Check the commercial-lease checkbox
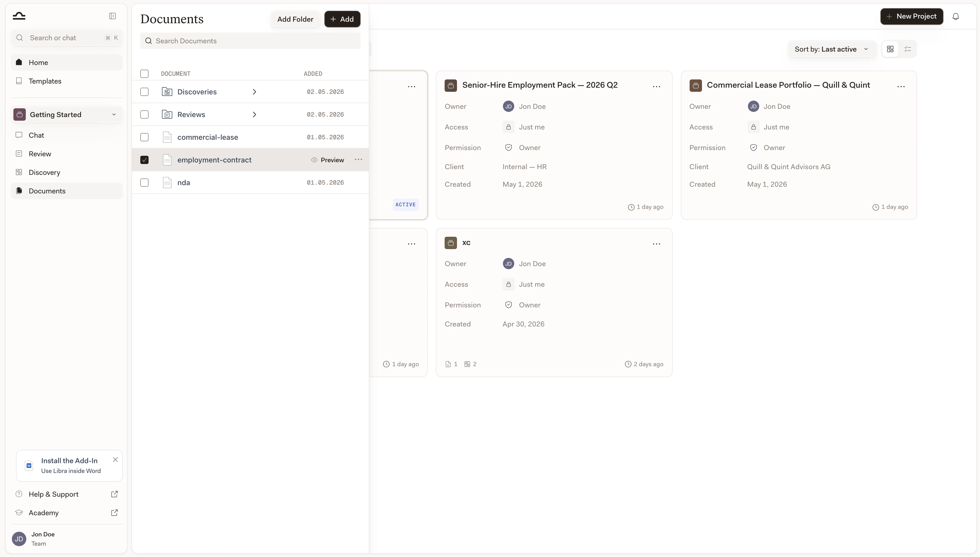 [x=144, y=137]
